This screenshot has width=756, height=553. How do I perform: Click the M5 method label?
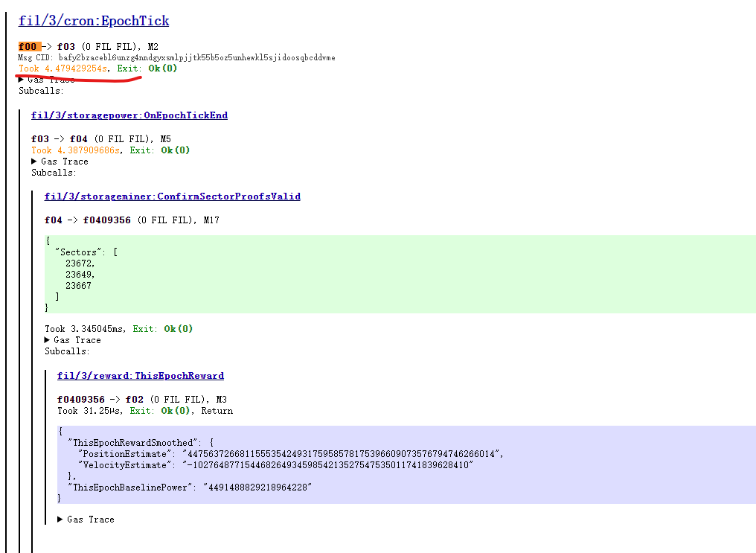point(165,139)
